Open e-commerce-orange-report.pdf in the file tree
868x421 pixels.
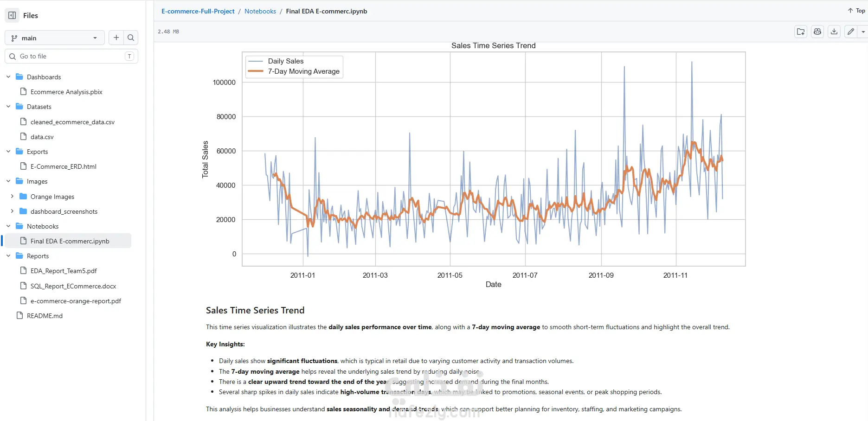(76, 301)
